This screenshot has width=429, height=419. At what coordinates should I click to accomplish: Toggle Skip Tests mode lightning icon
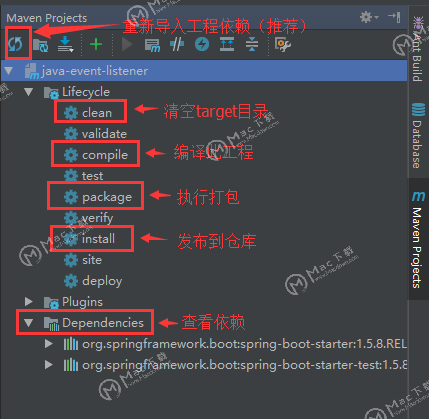coord(202,44)
